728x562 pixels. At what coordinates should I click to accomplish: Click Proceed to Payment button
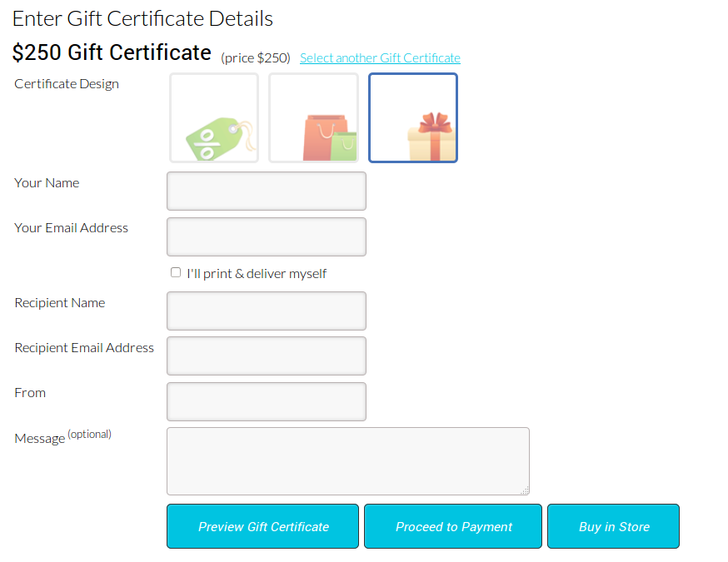click(453, 526)
